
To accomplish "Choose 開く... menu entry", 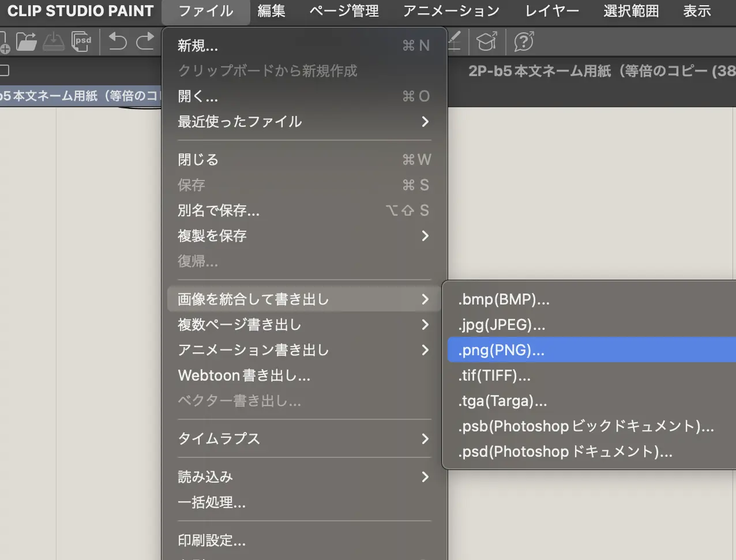I will click(305, 96).
